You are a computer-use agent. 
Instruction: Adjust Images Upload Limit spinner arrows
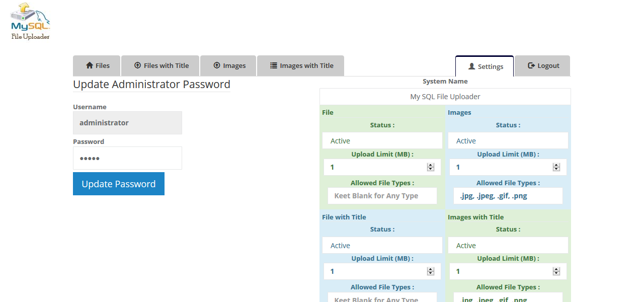coord(556,167)
